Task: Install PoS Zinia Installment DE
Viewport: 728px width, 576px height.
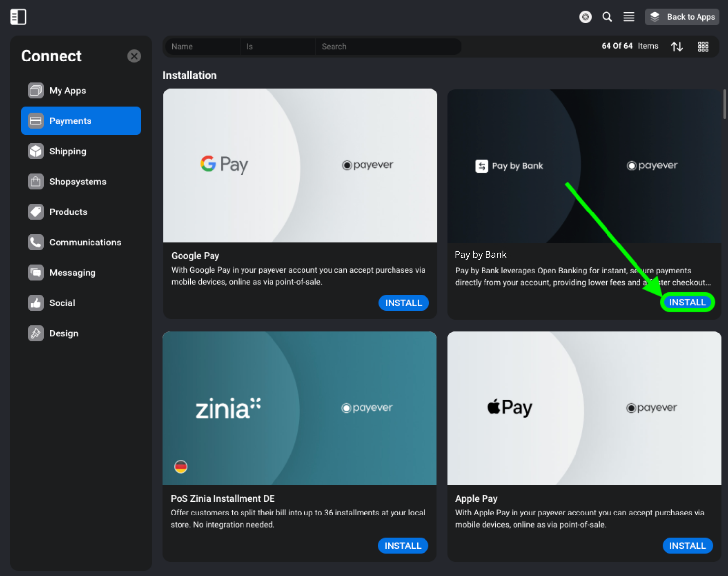Action: (403, 546)
